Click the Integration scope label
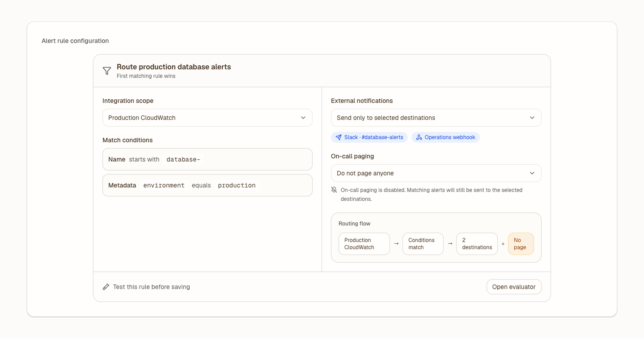The height and width of the screenshot is (340, 644). coord(128,101)
